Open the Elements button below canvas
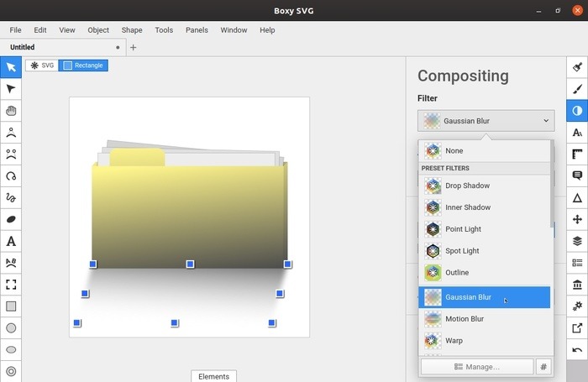This screenshot has height=382, width=588. (213, 376)
